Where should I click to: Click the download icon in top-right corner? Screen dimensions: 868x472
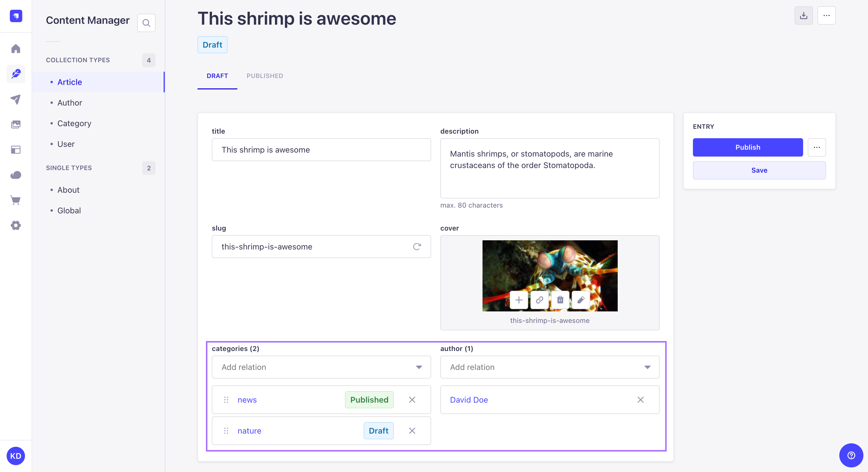[804, 16]
